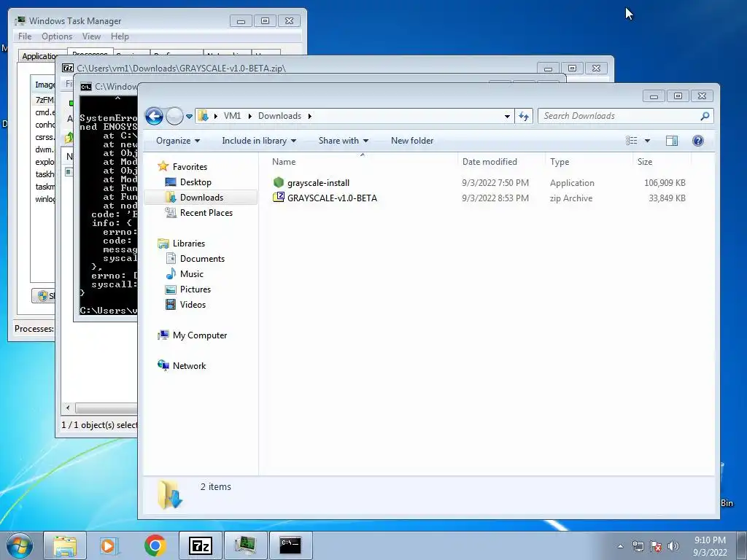Image resolution: width=747 pixels, height=560 pixels.
Task: Open Task Manager View menu
Action: [91, 36]
